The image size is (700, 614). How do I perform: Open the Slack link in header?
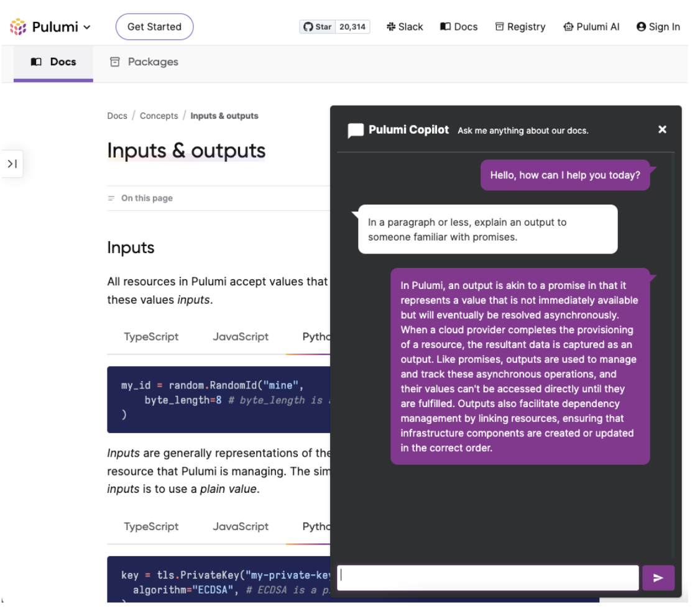pyautogui.click(x=405, y=27)
